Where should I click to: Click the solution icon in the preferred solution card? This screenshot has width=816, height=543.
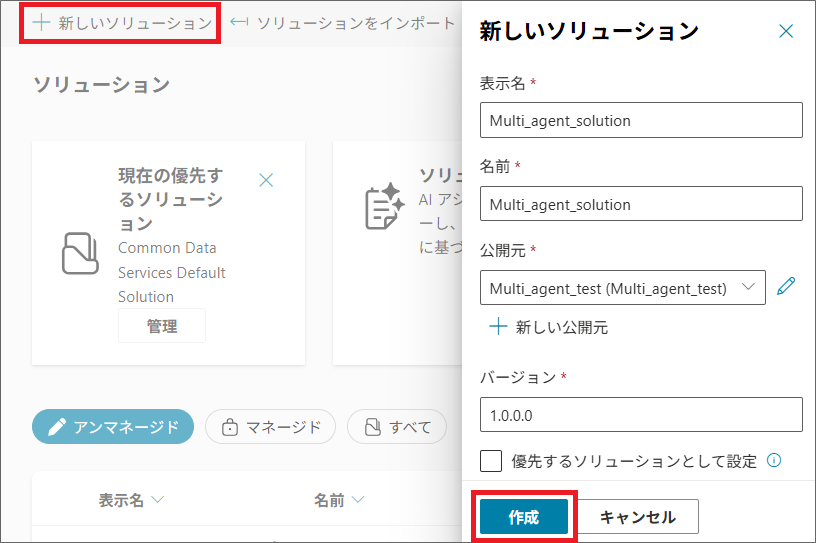80,253
